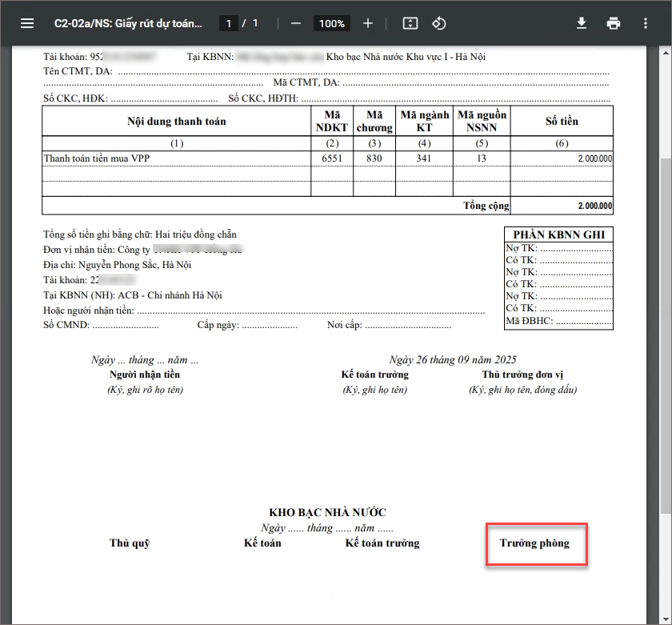The image size is (672, 625).
Task: Click the Số tiền column header
Action: [562, 122]
